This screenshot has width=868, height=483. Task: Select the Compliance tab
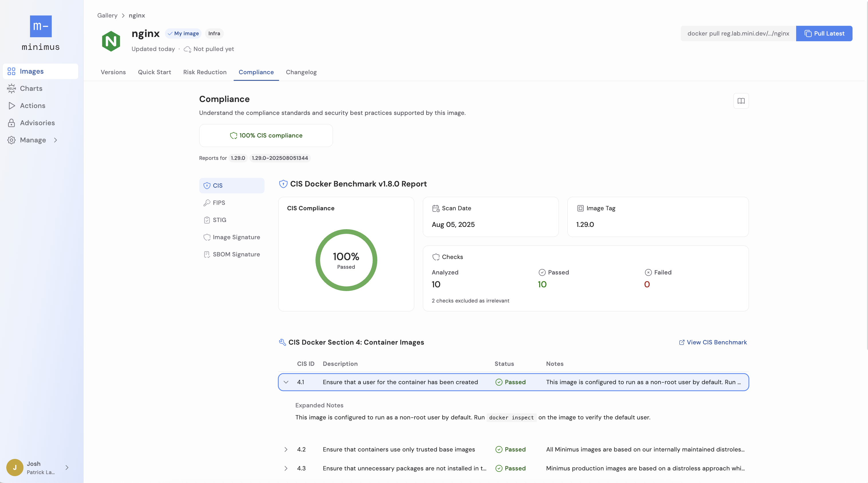click(x=256, y=72)
